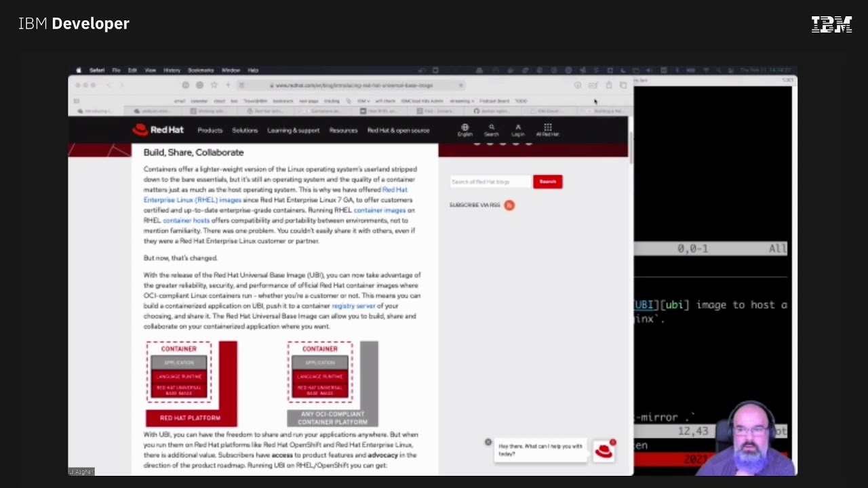Open the Help menu
Viewport: 868px width, 488px height.
tap(253, 70)
